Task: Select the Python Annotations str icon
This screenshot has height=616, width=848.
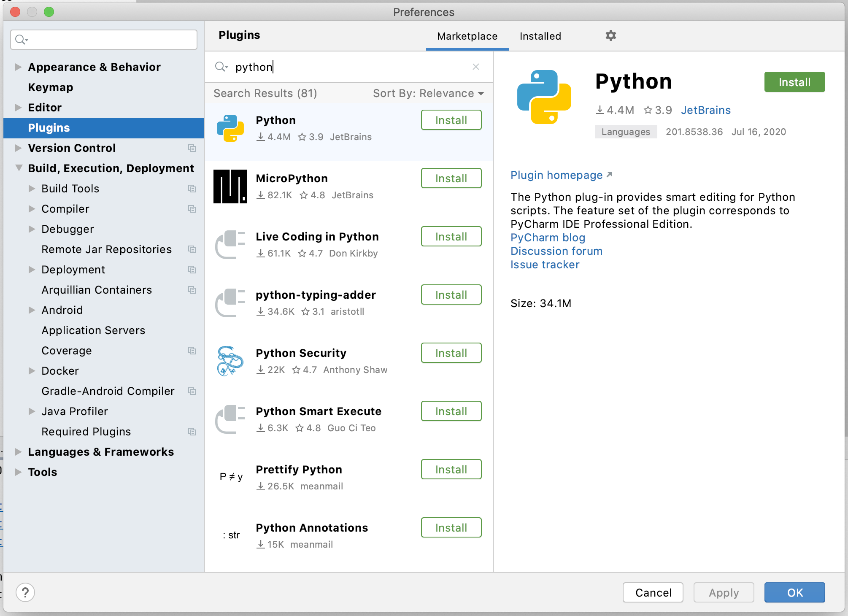Action: tap(231, 535)
